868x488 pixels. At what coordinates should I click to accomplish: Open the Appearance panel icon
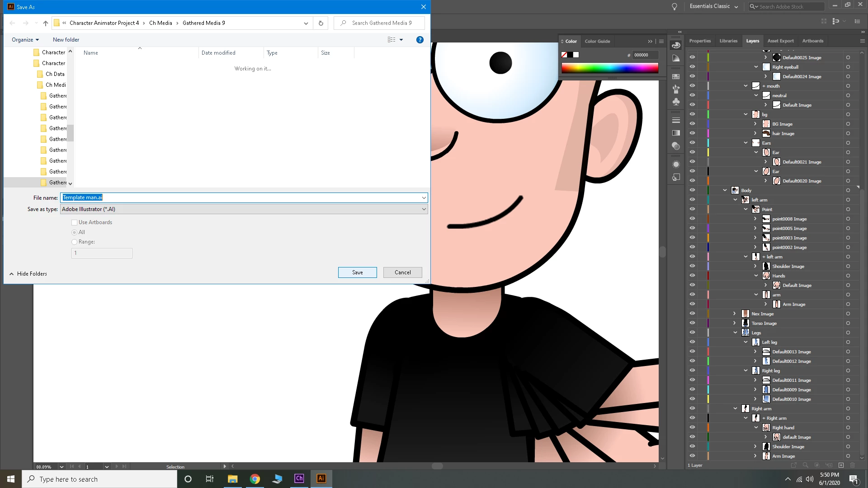(x=676, y=164)
